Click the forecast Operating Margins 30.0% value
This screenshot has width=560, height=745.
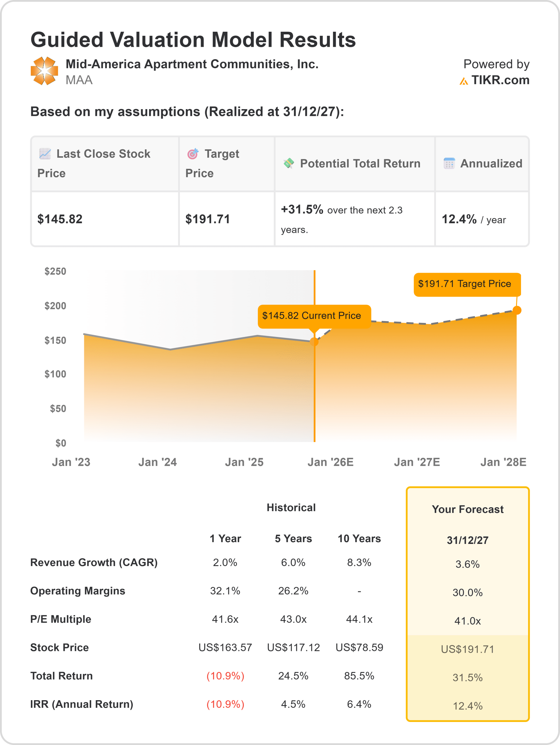(x=467, y=593)
